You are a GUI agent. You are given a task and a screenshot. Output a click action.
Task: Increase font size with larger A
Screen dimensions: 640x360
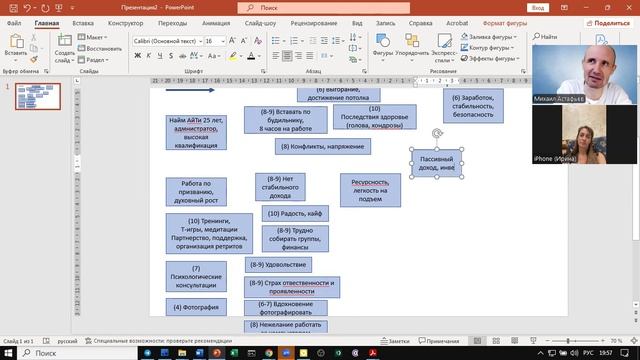point(232,41)
